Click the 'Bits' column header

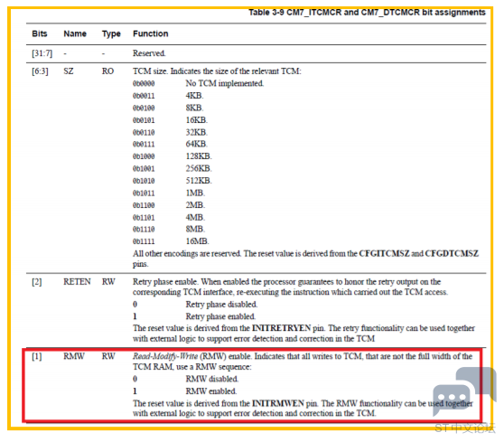click(40, 33)
